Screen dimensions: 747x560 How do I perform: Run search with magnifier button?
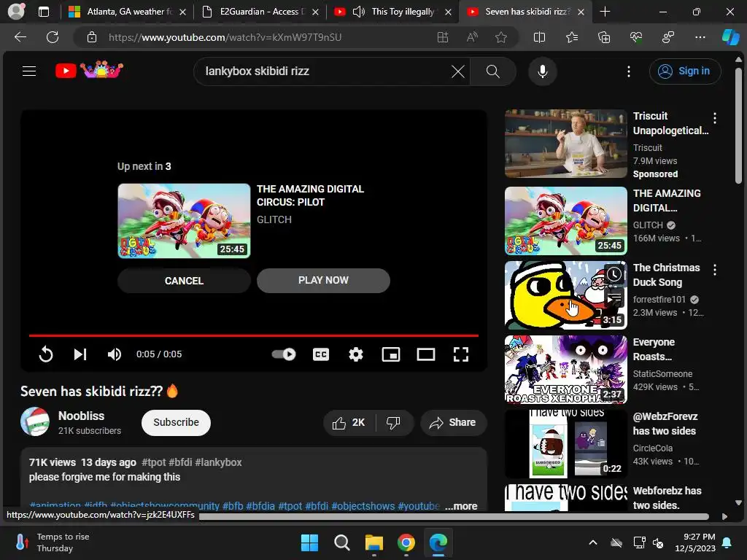(x=493, y=71)
